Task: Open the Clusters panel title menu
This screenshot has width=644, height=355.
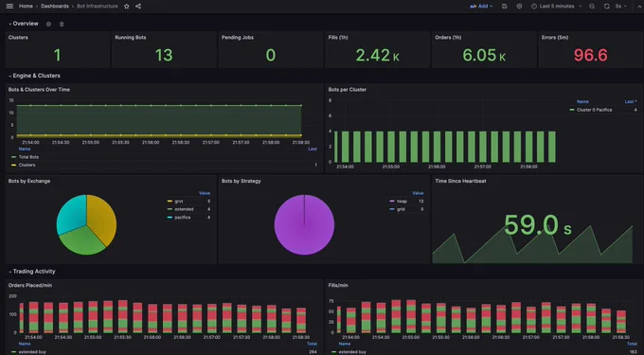Action: (18, 37)
